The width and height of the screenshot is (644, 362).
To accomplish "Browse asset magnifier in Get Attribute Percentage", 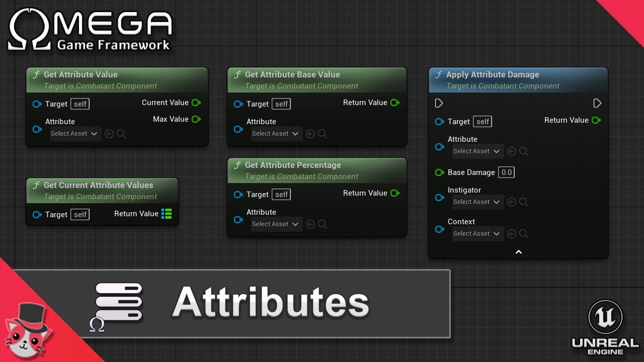I will click(x=323, y=224).
